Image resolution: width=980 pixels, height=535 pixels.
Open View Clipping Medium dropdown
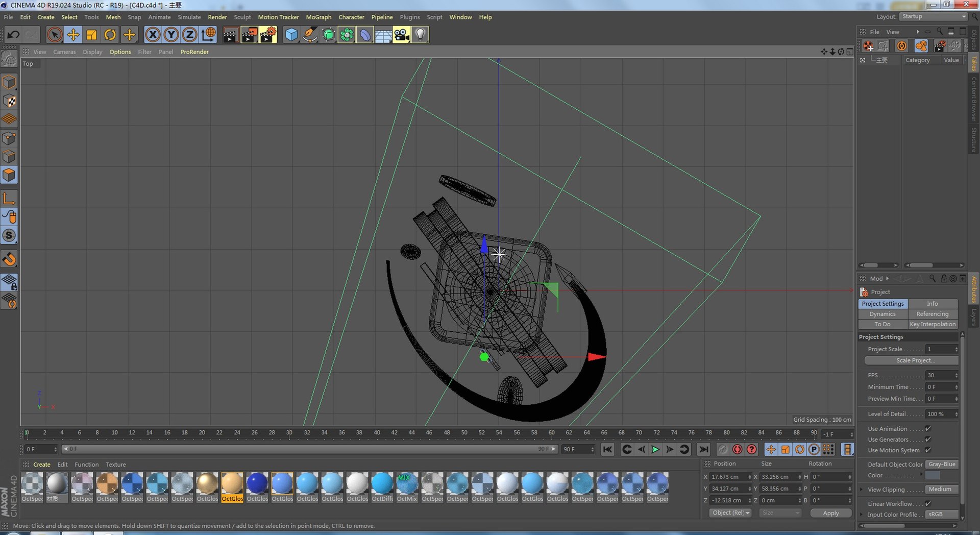point(942,490)
